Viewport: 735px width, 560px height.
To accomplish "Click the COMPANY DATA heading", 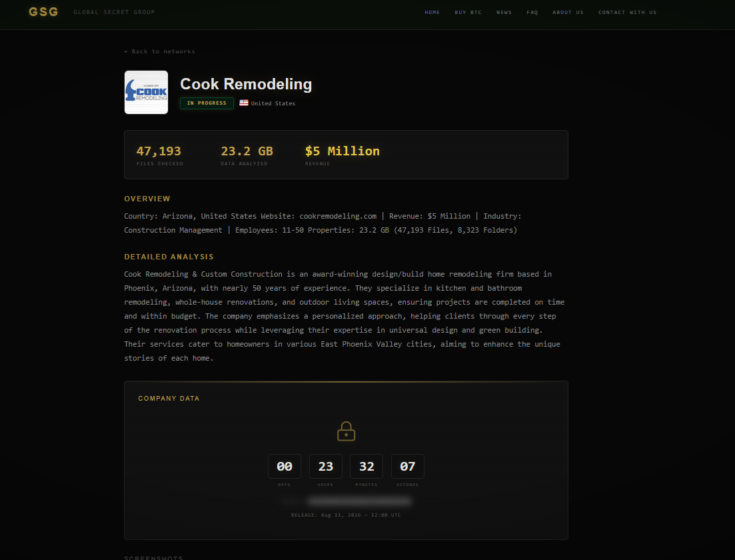I will pos(169,398).
